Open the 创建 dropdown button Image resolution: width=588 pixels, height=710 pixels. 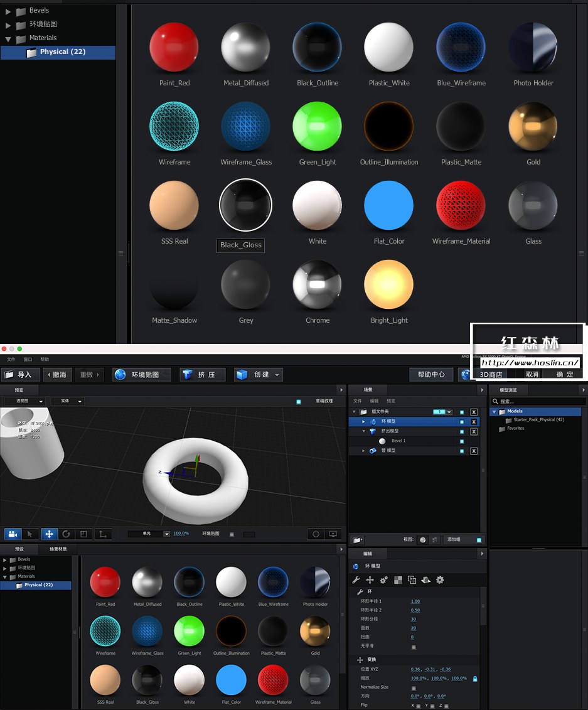[x=259, y=375]
